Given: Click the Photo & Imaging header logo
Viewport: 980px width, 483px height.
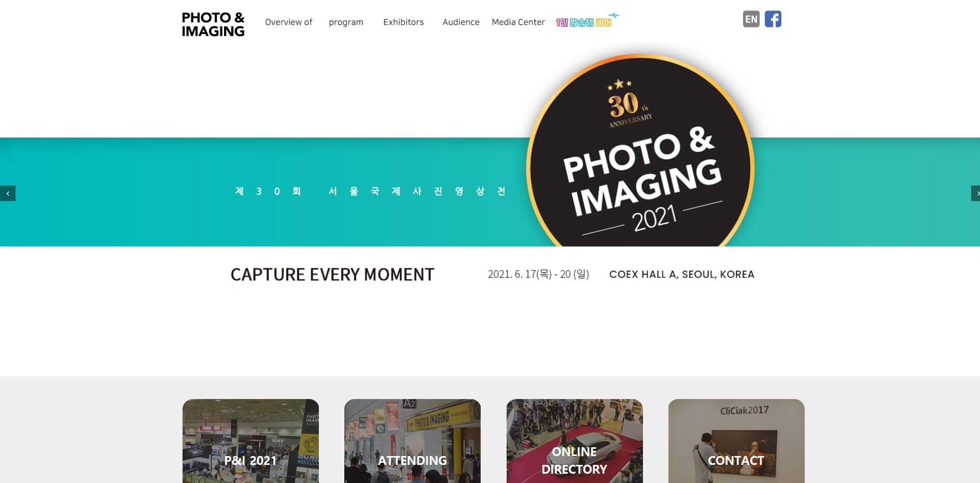Looking at the screenshot, I should click(x=213, y=24).
